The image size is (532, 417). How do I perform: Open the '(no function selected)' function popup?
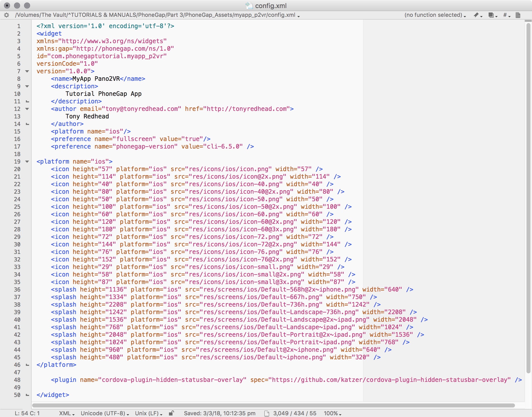[435, 15]
